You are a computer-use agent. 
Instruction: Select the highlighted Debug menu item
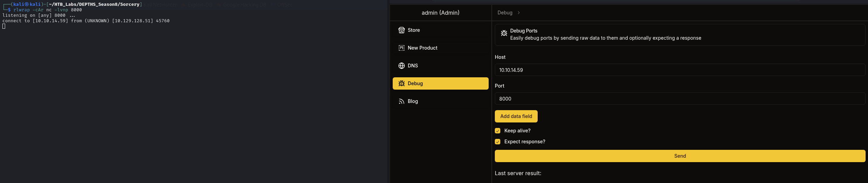coord(440,83)
